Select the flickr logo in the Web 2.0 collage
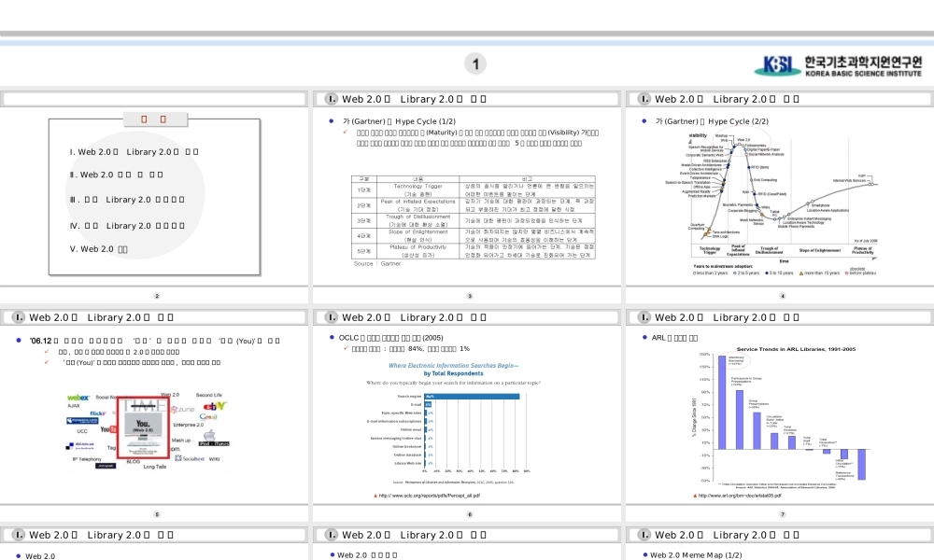 [x=98, y=413]
